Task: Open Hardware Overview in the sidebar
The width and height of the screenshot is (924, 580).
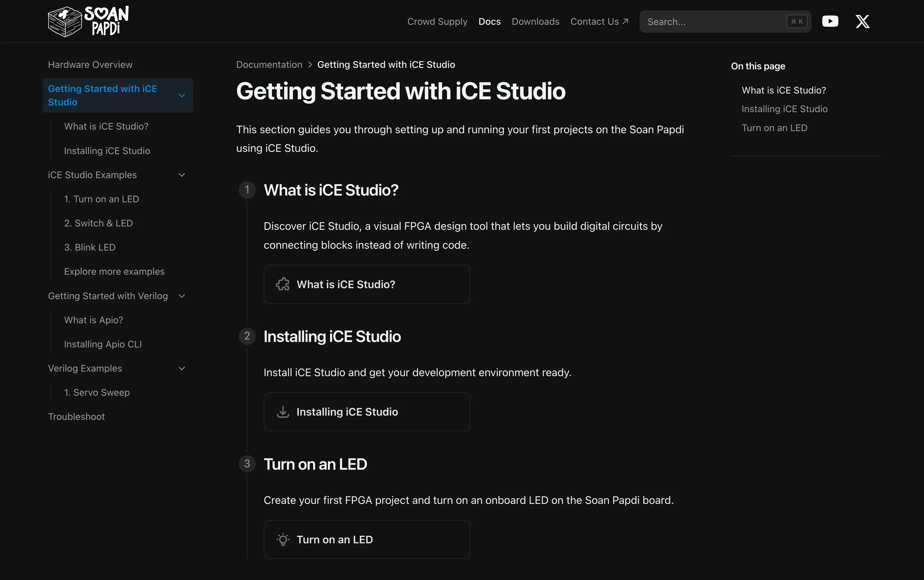Action: [90, 64]
